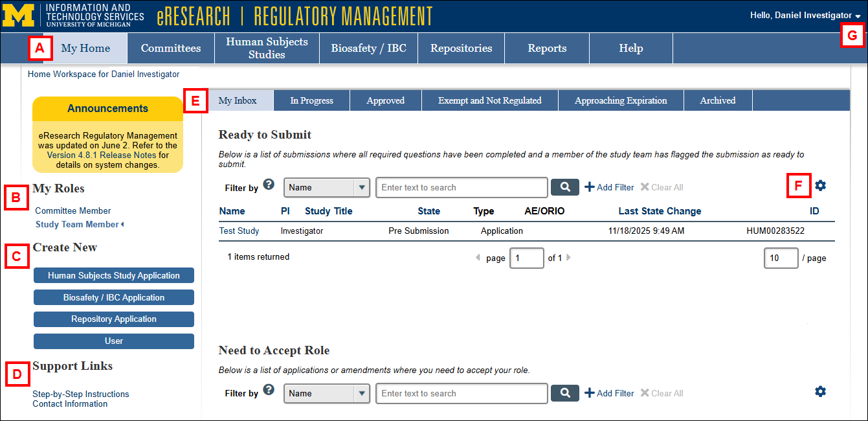Go to previous page arrow in pagination
Screen dimensions: 868x421
pyautogui.click(x=478, y=258)
